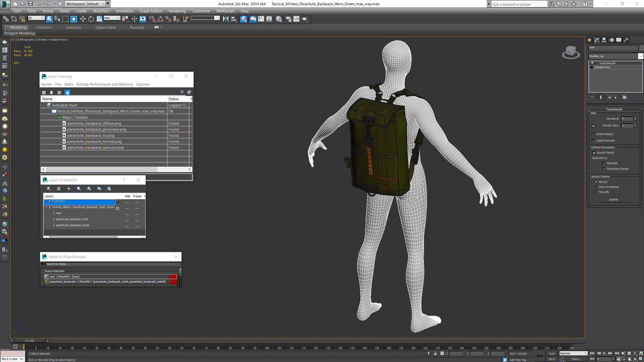Select the Rotate transform tool
Screen dimensions: 644x362
[x=91, y=19]
